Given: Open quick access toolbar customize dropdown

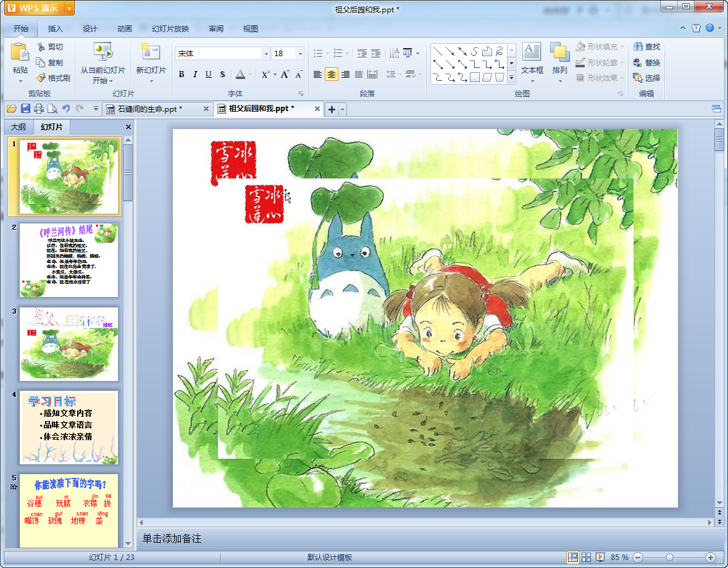Looking at the screenshot, I should 96,109.
